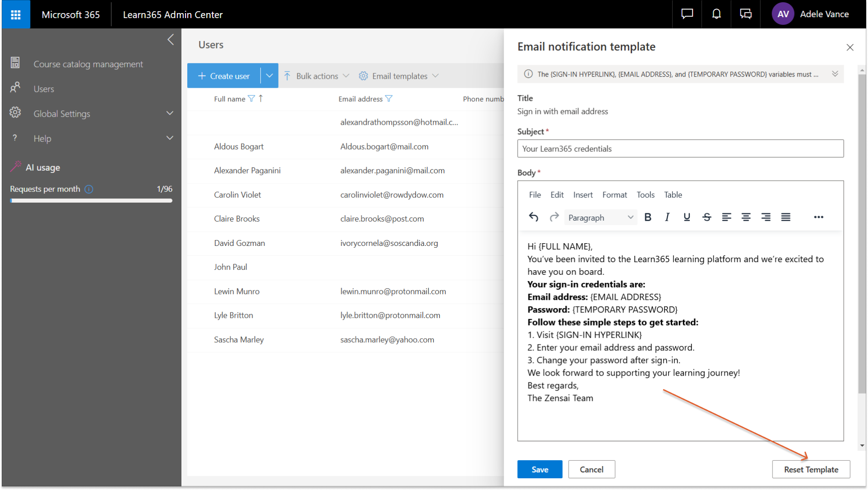Select the Sascha Marley row
This screenshot has height=490, width=868.
(345, 340)
